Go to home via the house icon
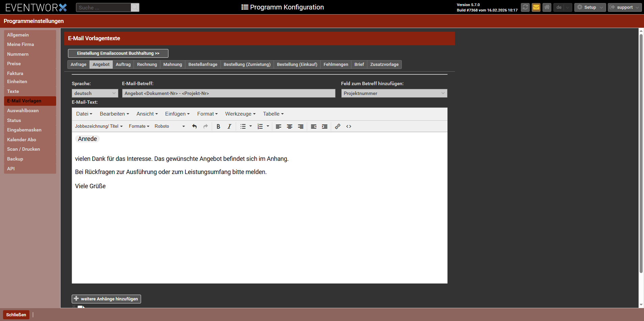The width and height of the screenshot is (644, 321). (x=547, y=7)
